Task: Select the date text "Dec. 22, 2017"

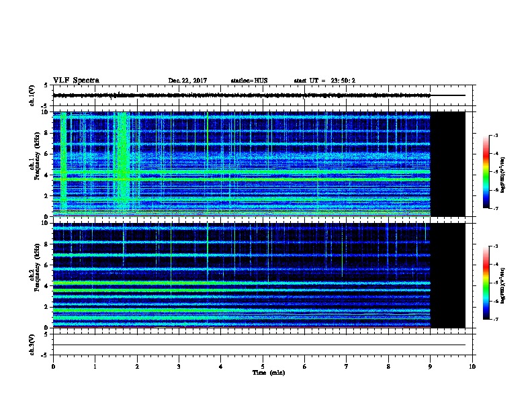Action: click(x=187, y=81)
